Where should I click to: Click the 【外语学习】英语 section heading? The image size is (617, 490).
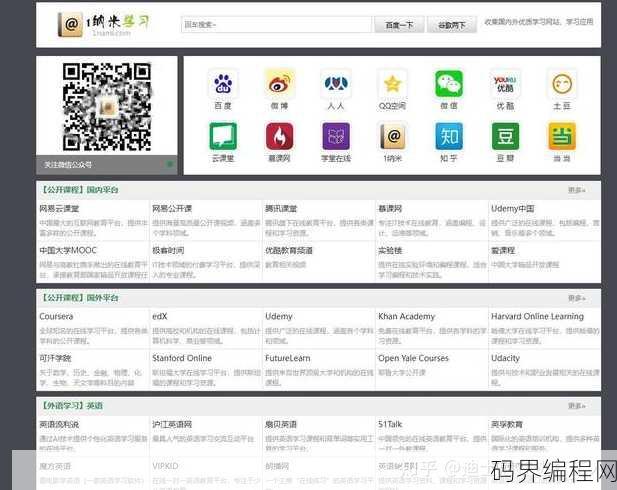[72, 406]
